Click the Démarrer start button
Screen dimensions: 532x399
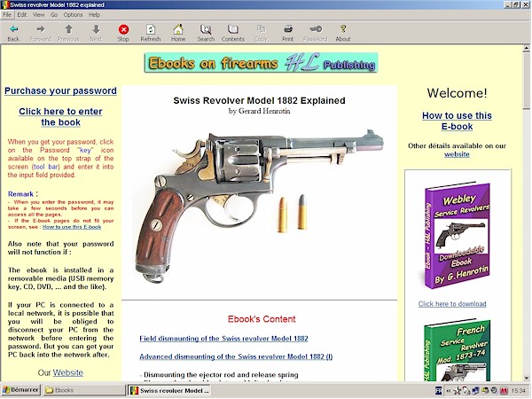(20, 390)
